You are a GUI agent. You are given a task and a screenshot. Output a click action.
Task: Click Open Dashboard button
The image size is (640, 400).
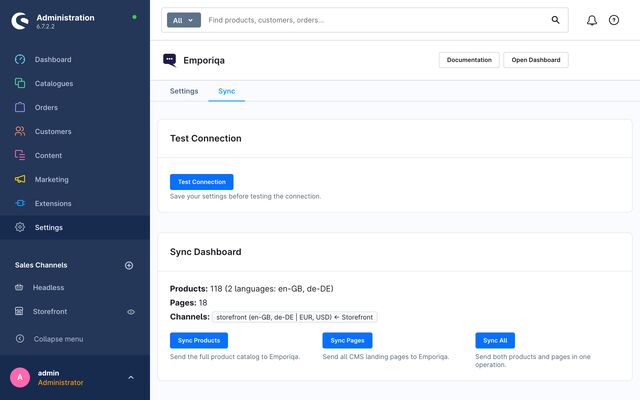point(536,60)
